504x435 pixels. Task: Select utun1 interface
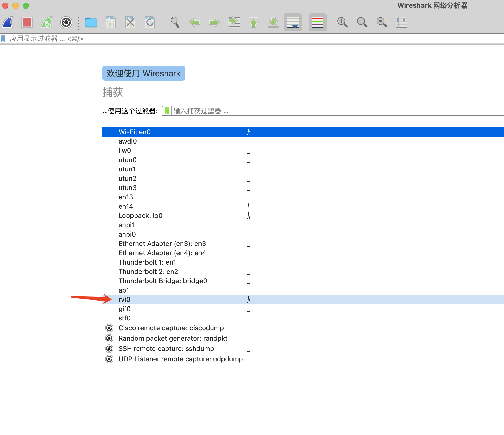click(303, 169)
